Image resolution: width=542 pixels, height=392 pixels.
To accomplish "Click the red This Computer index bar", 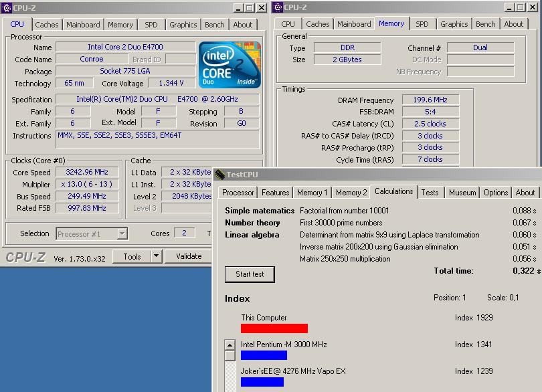I will click(x=274, y=328).
